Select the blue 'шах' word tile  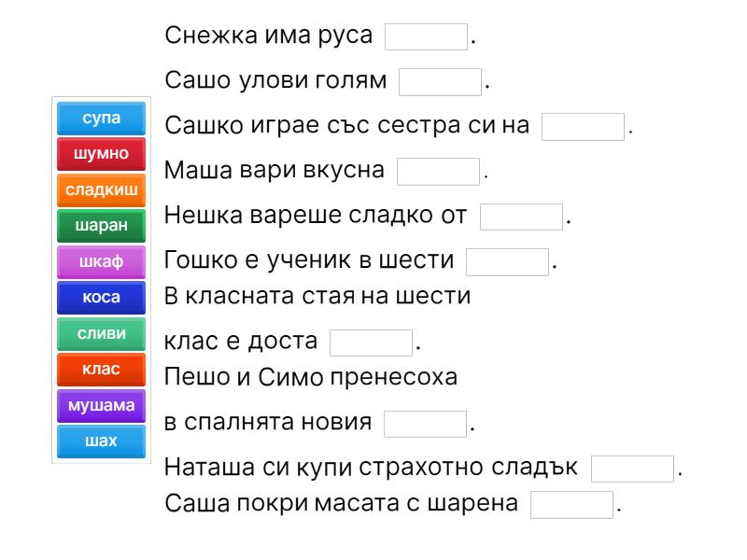[x=101, y=441]
